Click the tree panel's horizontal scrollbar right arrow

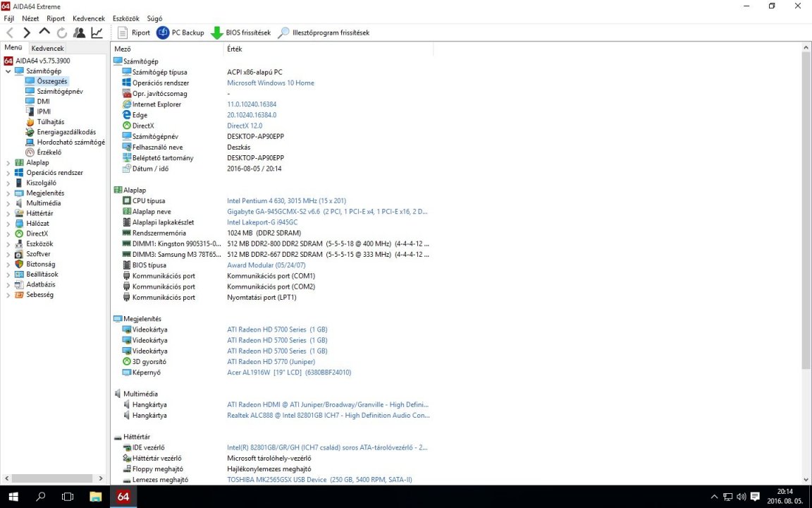[101, 478]
